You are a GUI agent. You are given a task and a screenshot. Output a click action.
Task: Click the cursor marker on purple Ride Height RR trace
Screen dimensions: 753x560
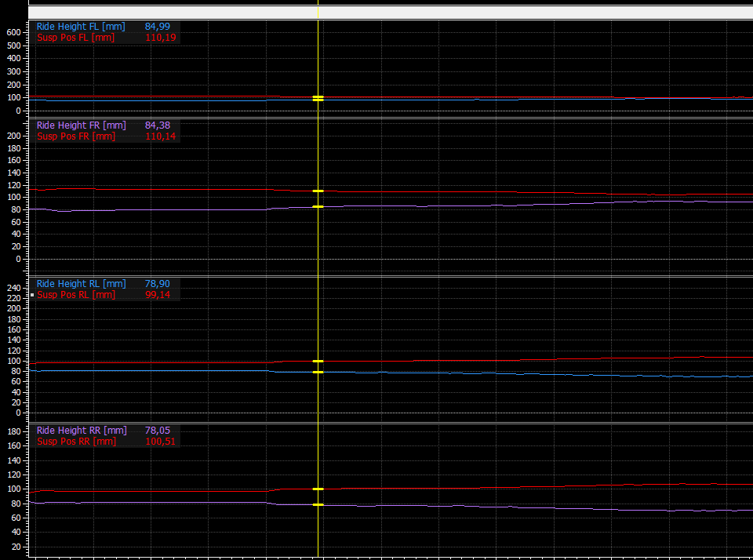(318, 505)
